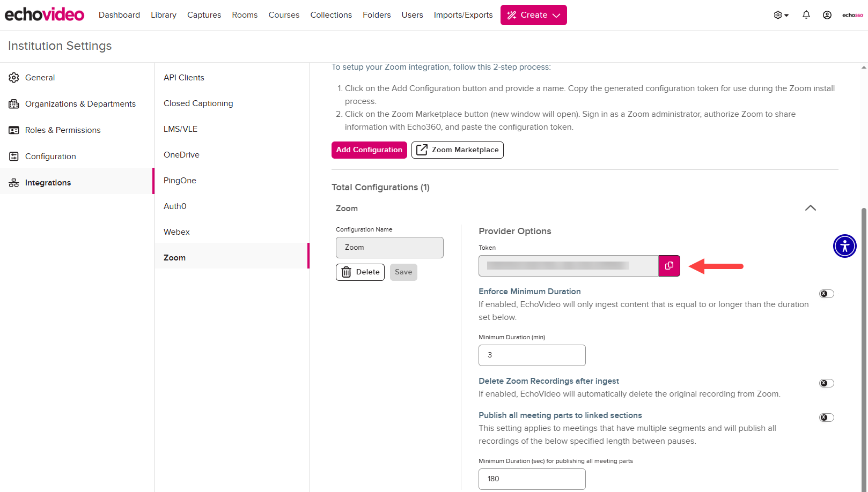
Task: Open the accessibility widget on the right edge
Action: click(x=845, y=246)
